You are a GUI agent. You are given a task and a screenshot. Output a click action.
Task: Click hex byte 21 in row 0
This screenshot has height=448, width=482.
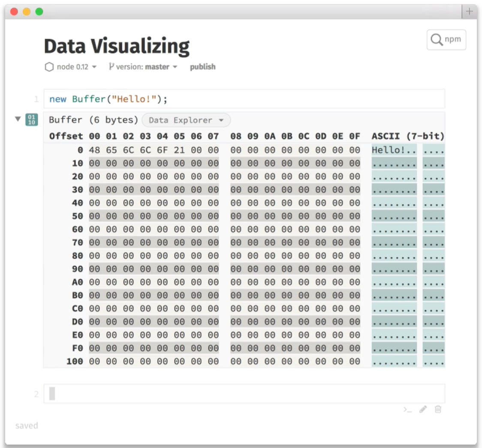coord(179,150)
